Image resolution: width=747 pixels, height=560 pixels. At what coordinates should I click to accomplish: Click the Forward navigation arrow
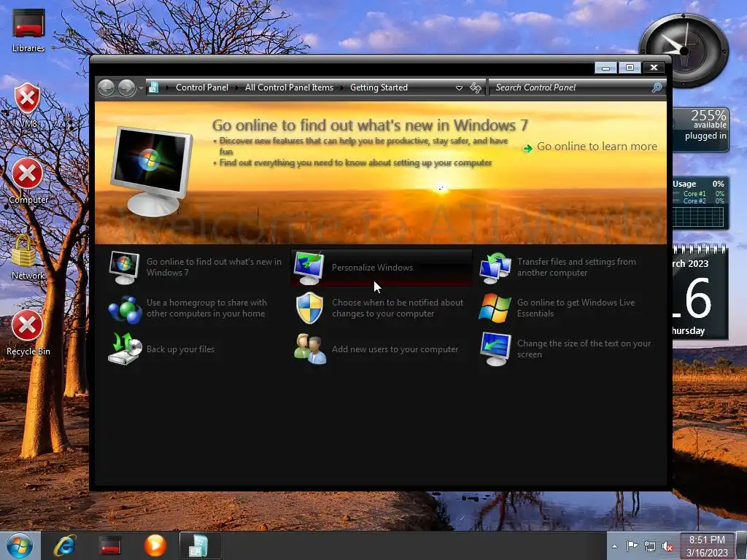126,87
